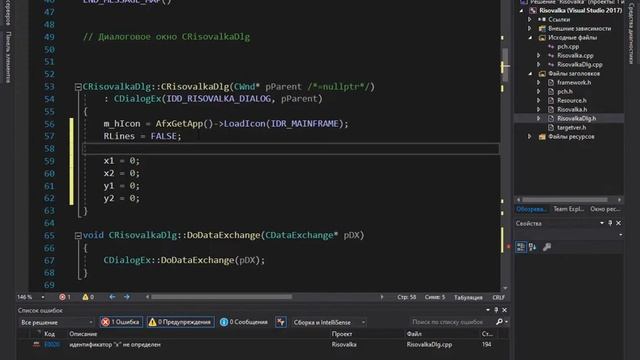Screen dimensions: 640x360
Task: Expand the Внешние зависимости node
Action: [530, 29]
